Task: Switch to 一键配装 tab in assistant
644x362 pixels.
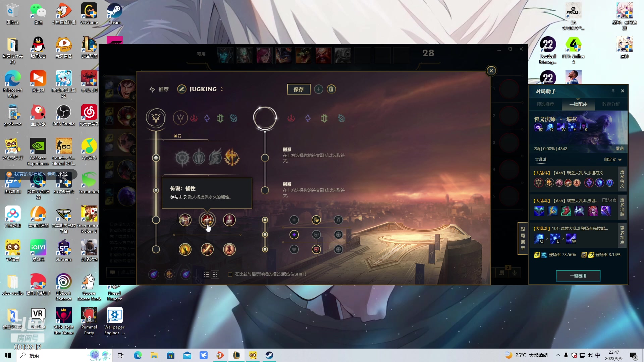Action: click(x=578, y=104)
